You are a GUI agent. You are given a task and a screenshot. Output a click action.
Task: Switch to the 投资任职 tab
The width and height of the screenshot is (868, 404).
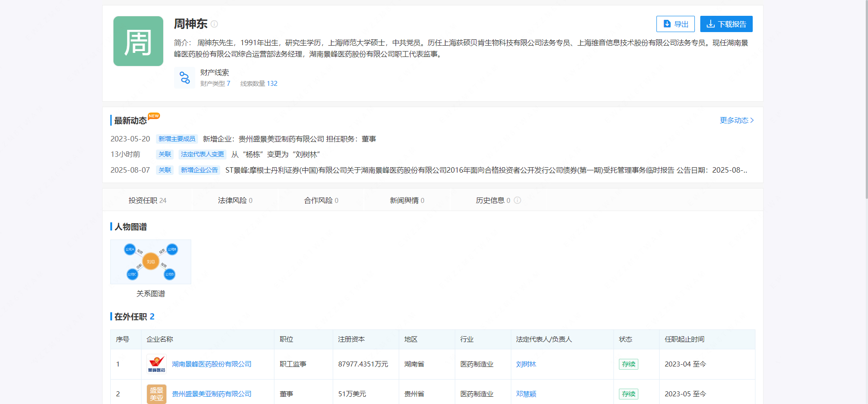click(x=147, y=200)
